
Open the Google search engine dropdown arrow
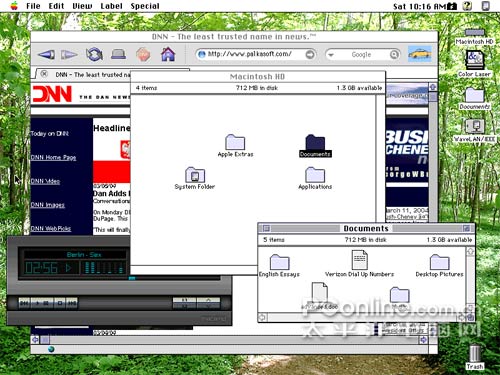(x=331, y=55)
